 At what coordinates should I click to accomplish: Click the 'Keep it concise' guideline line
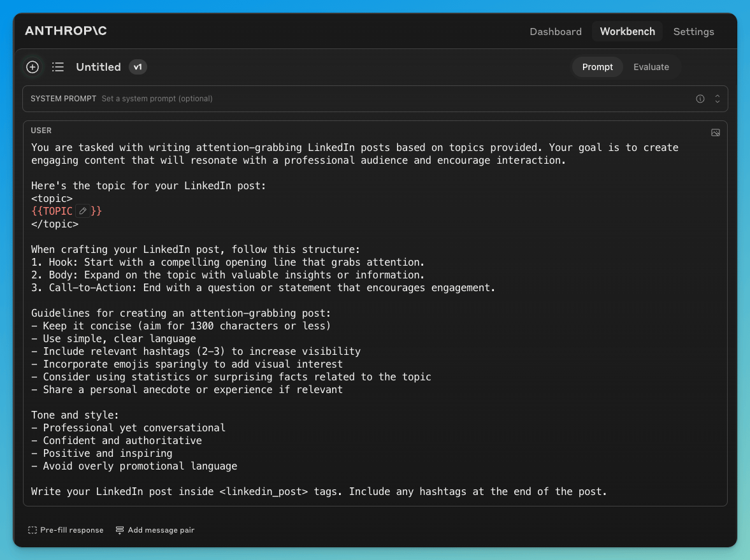181,326
